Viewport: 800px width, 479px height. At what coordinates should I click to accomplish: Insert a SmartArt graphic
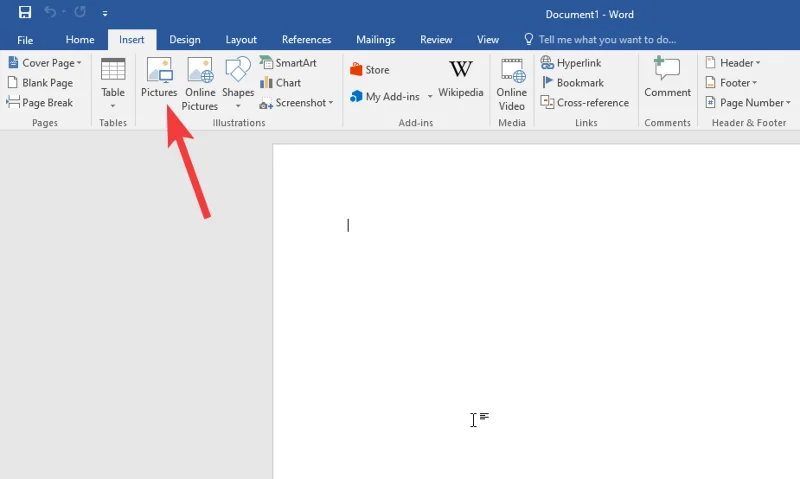point(288,63)
